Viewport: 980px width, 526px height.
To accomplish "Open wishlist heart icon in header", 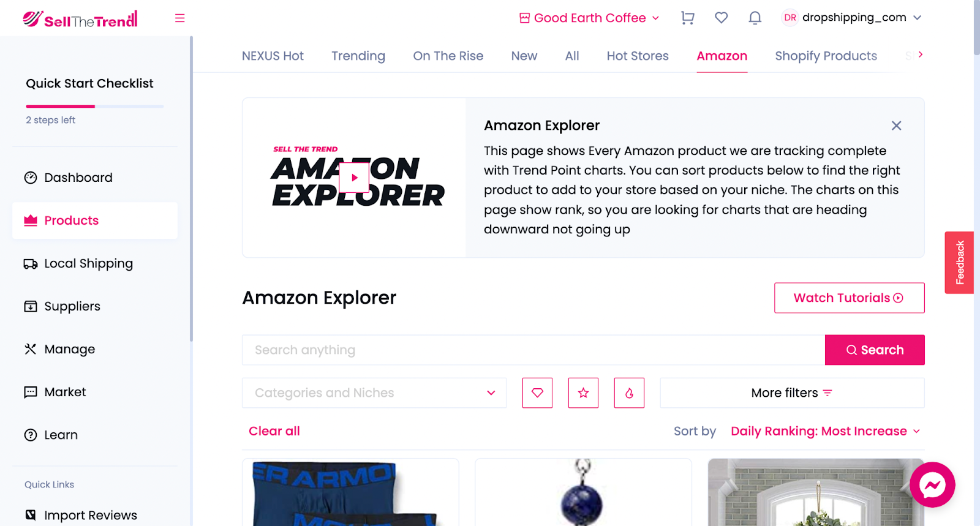I will click(x=721, y=18).
